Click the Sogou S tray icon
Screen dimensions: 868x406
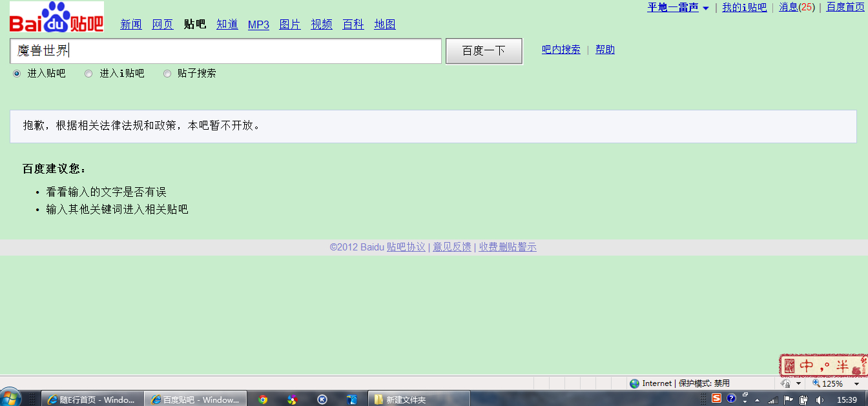pos(717,398)
